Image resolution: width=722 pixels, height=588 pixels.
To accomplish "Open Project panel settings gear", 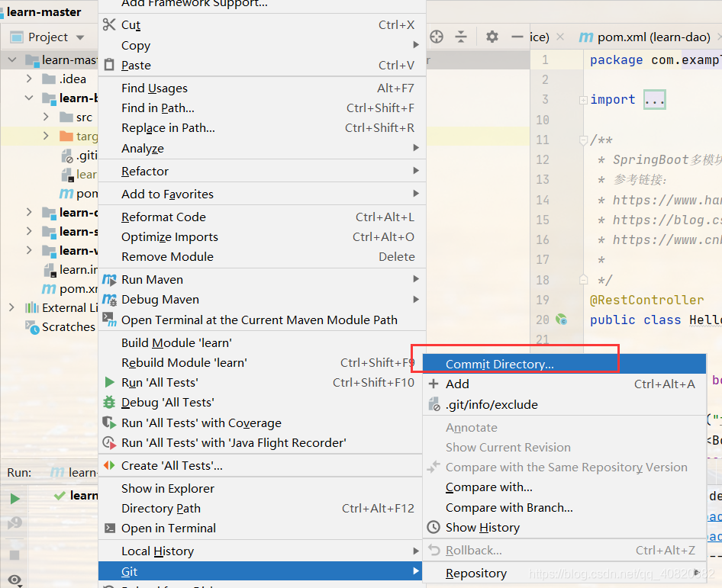I will click(x=492, y=37).
